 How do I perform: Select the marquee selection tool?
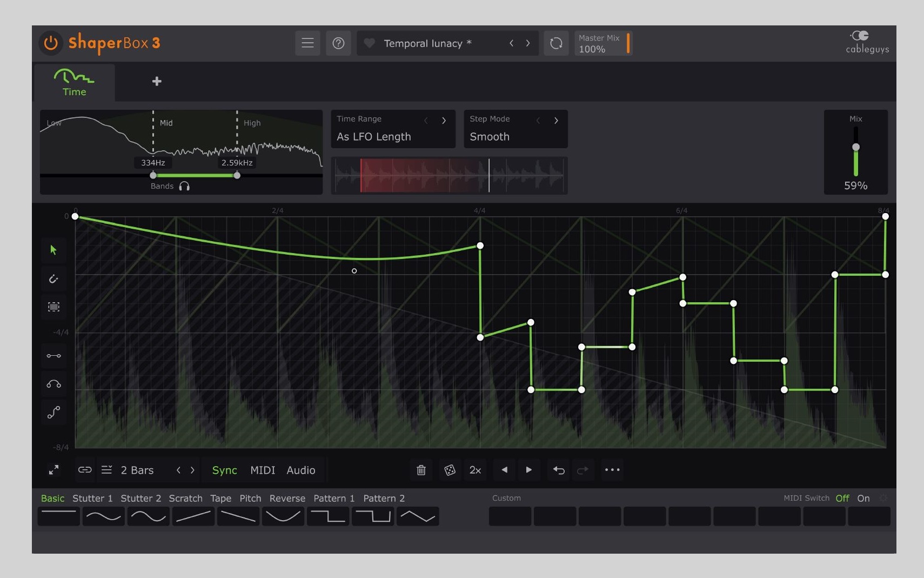click(53, 307)
